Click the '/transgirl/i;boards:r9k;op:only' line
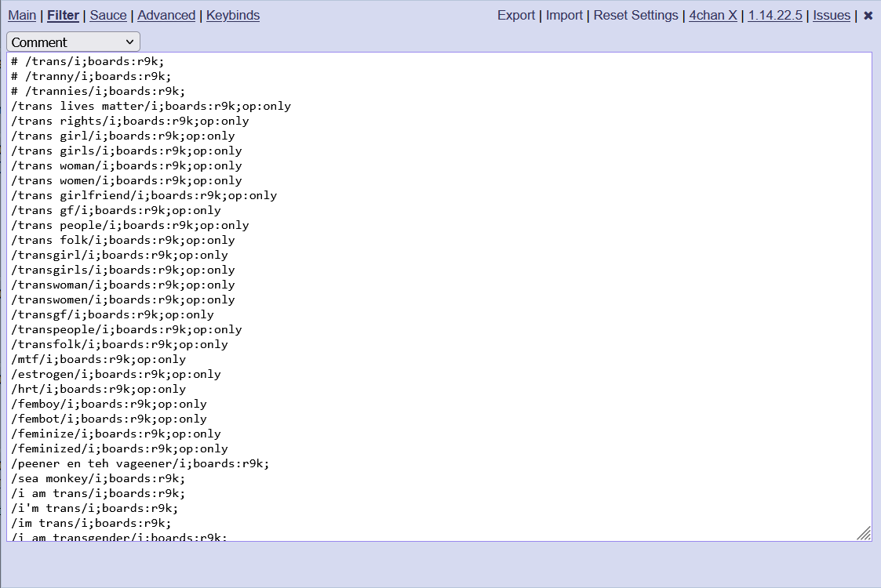Screen dimensions: 881x588 [120, 255]
